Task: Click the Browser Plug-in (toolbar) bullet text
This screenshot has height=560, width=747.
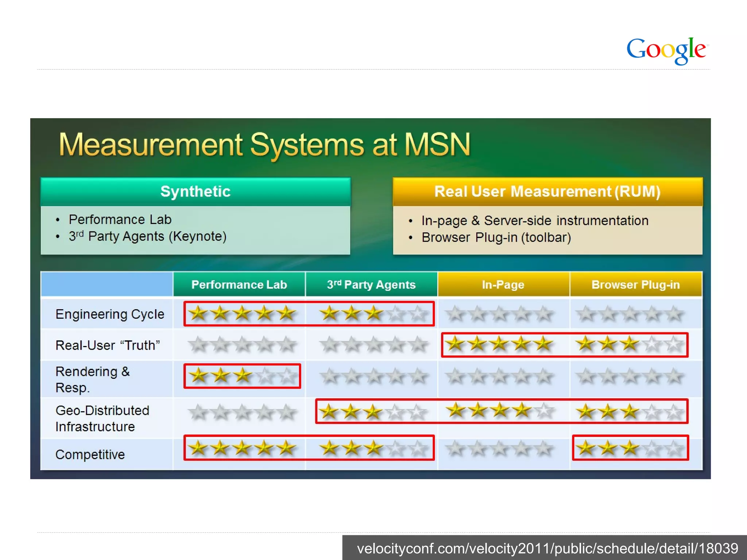Action: click(x=496, y=238)
